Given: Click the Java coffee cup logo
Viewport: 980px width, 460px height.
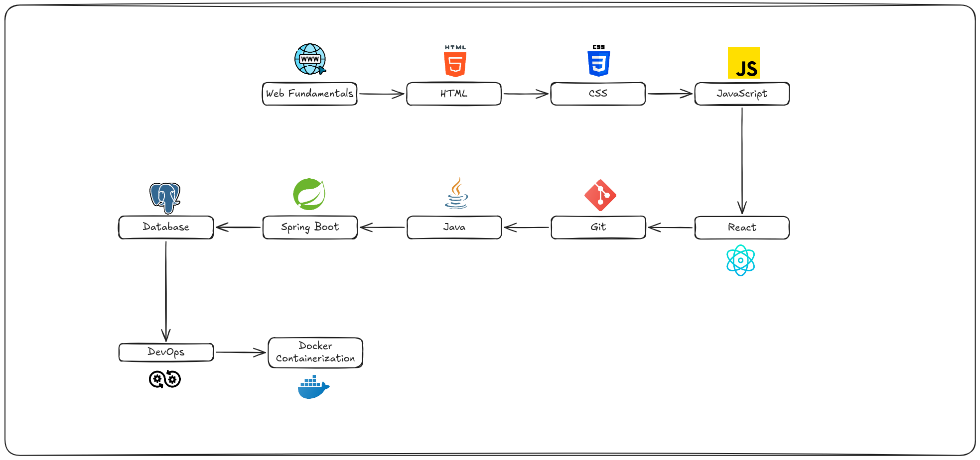Looking at the screenshot, I should point(456,193).
